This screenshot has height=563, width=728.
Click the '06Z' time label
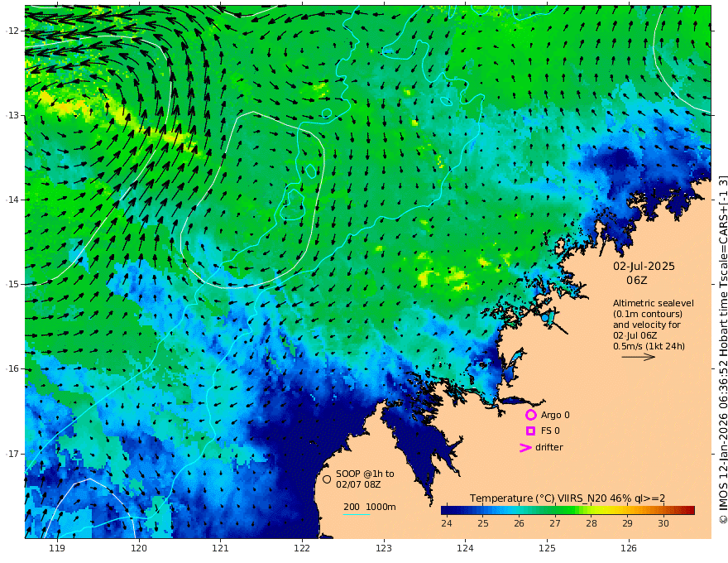click(x=636, y=280)
